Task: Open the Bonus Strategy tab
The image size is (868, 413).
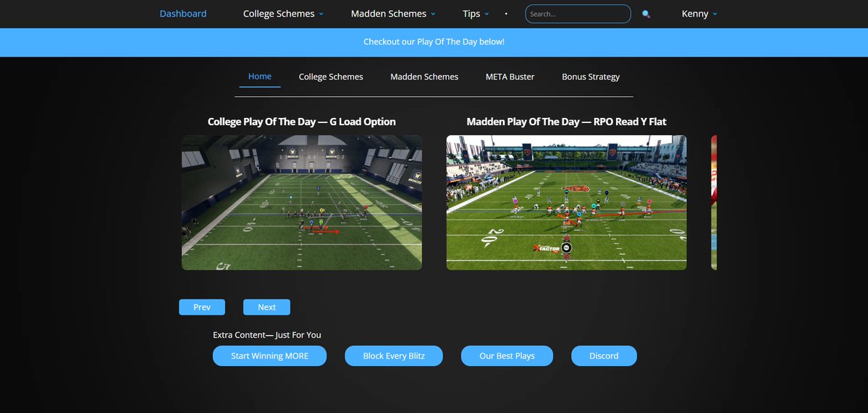Action: [591, 77]
